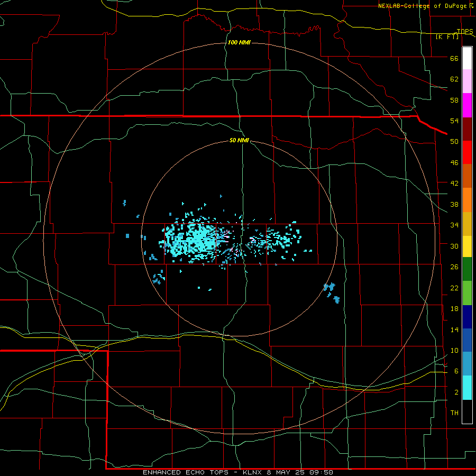Image resolution: width=476 pixels, height=476 pixels.
Task: Click the "TH" threshold label
Action: coord(454,413)
